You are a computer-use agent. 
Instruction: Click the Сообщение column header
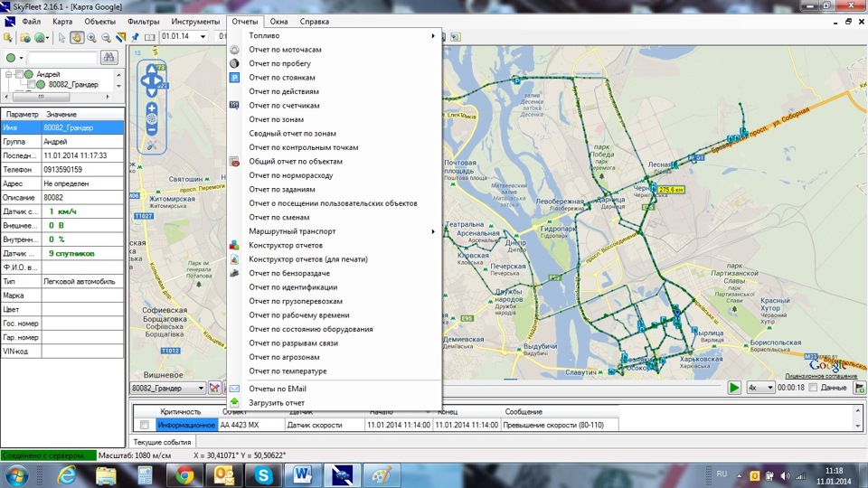click(x=560, y=412)
